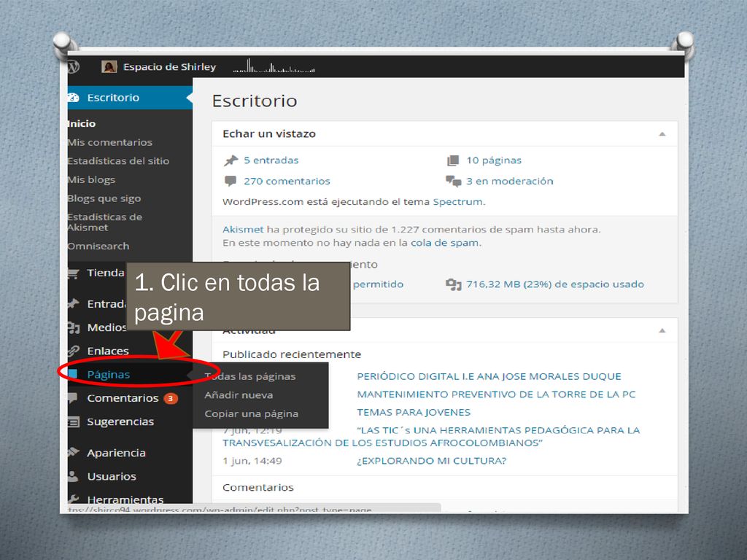Image resolution: width=747 pixels, height=560 pixels.
Task: Open the ¿EXPLORANDO MI CULTURA? post
Action: (x=432, y=461)
